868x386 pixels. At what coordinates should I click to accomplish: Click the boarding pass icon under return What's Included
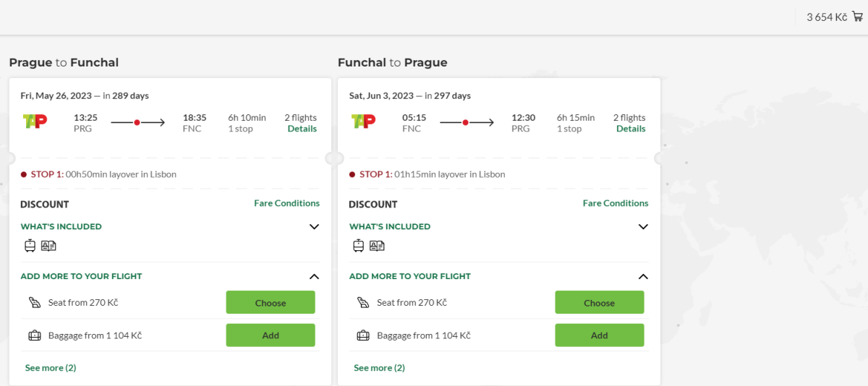[x=377, y=246]
